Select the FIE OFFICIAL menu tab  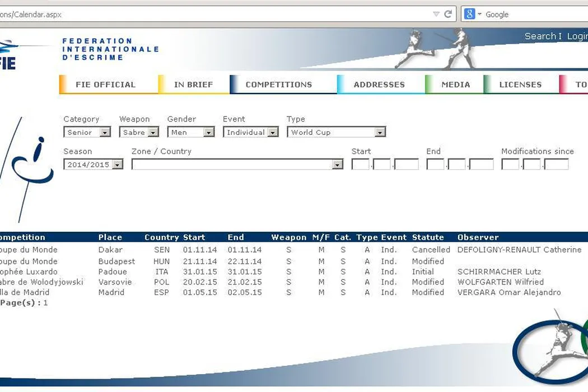pyautogui.click(x=105, y=85)
